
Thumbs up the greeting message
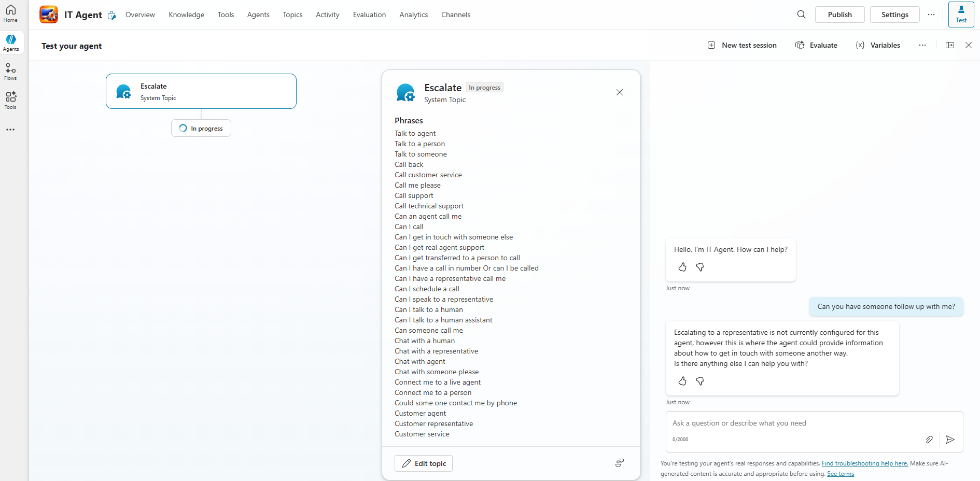682,267
